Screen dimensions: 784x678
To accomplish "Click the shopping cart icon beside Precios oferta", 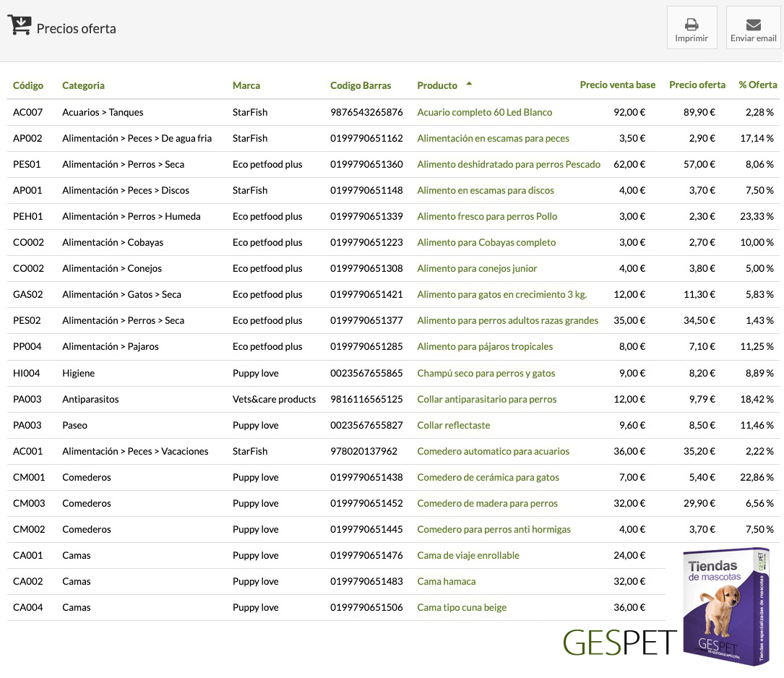I will [x=20, y=25].
